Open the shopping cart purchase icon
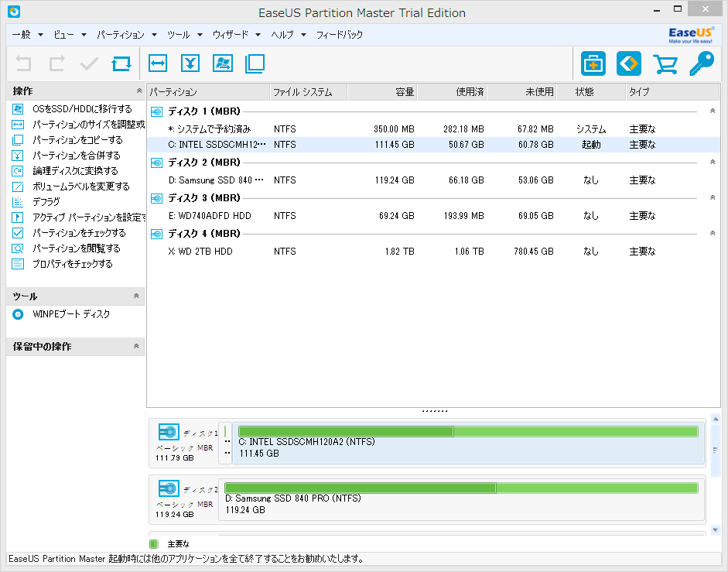Screen dimensions: 728x572 [x=665, y=63]
